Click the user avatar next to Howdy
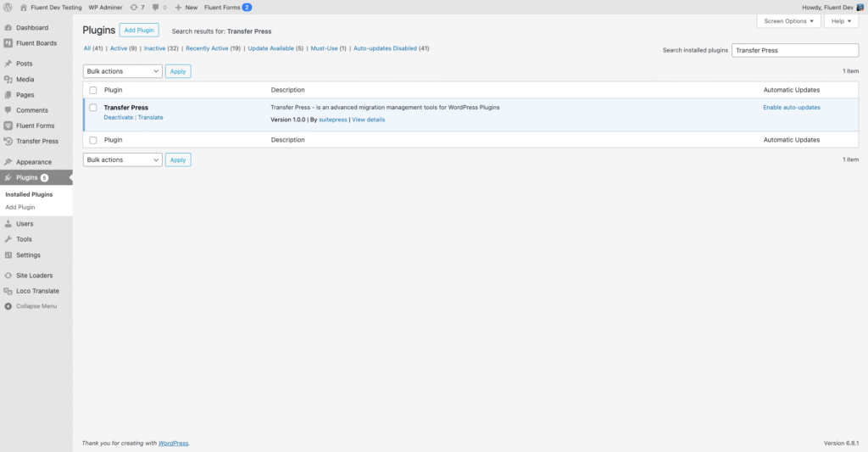 coord(860,7)
